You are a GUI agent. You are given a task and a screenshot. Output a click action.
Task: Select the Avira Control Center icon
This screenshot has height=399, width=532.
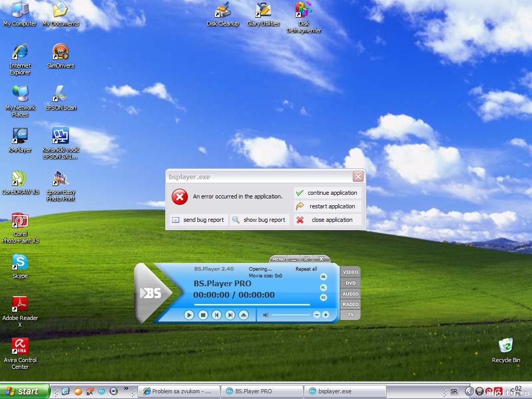[x=20, y=354]
